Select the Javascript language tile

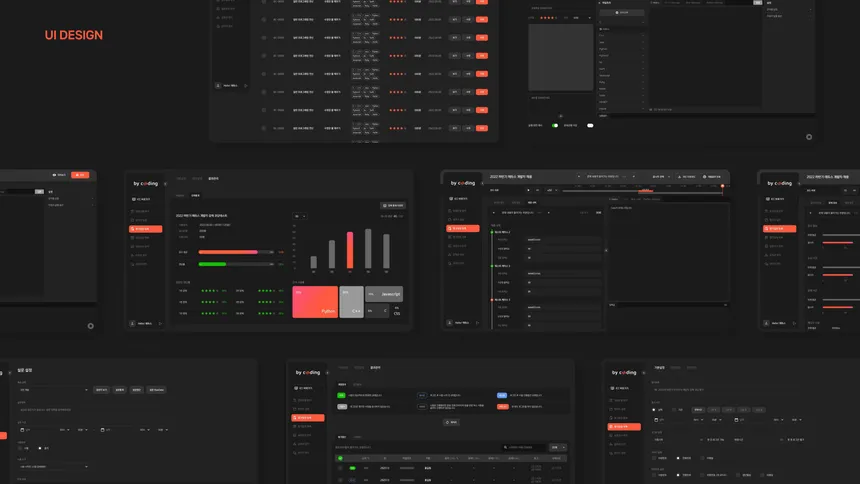384,294
